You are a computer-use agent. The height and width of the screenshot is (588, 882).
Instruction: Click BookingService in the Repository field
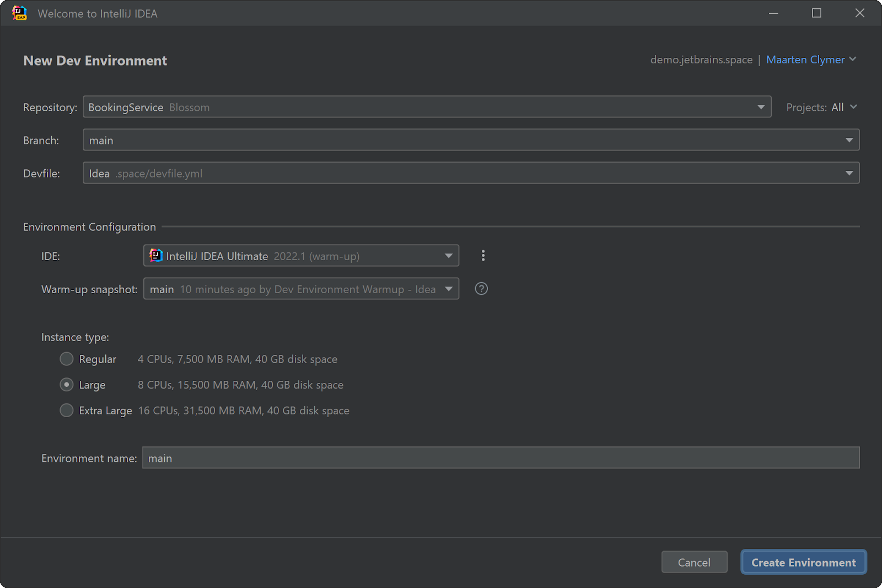click(126, 107)
